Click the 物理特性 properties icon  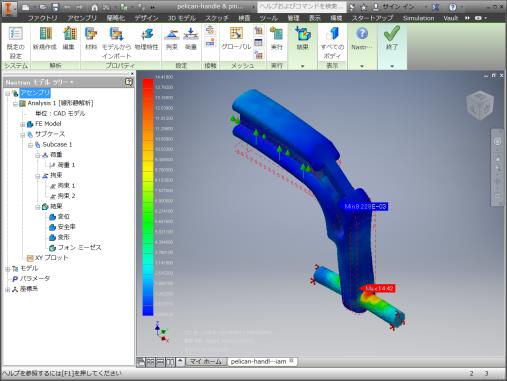pyautogui.click(x=147, y=34)
